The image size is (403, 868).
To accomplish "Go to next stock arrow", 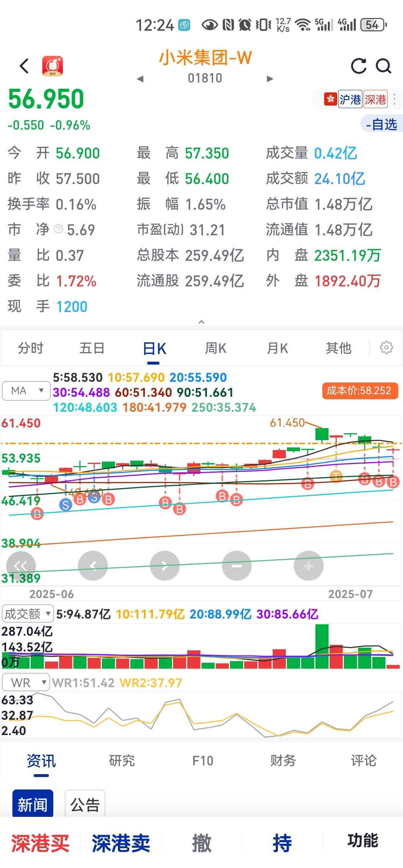I will click(x=270, y=79).
